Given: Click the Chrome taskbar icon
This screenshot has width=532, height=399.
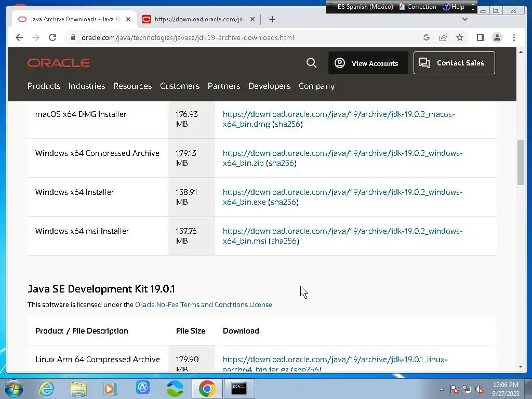Looking at the screenshot, I should click(x=207, y=389).
